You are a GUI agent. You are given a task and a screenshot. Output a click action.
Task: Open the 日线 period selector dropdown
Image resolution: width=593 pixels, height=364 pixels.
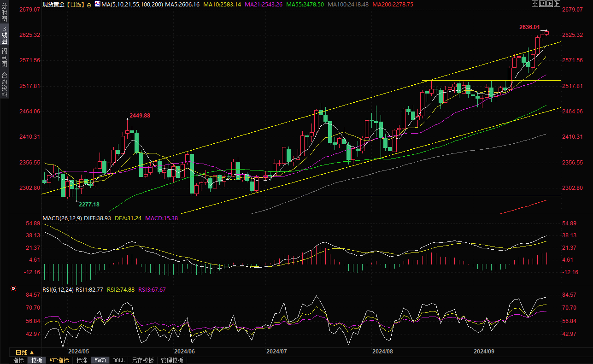(x=25, y=352)
